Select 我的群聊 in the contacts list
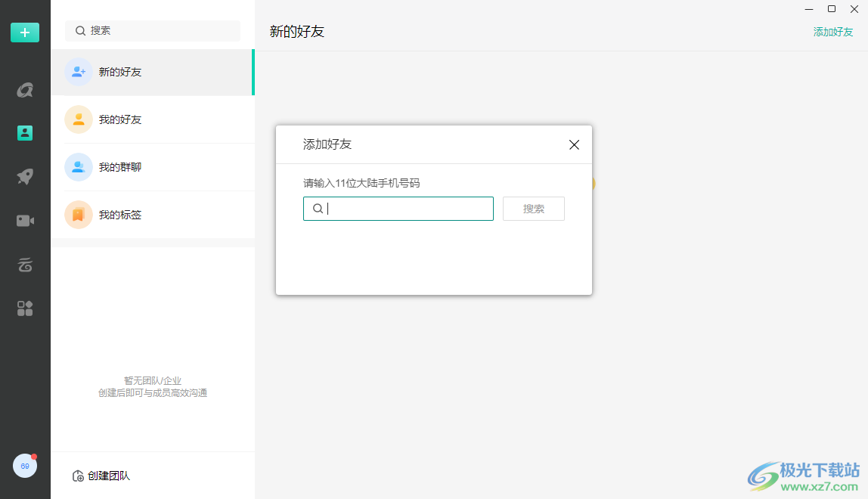 [153, 167]
